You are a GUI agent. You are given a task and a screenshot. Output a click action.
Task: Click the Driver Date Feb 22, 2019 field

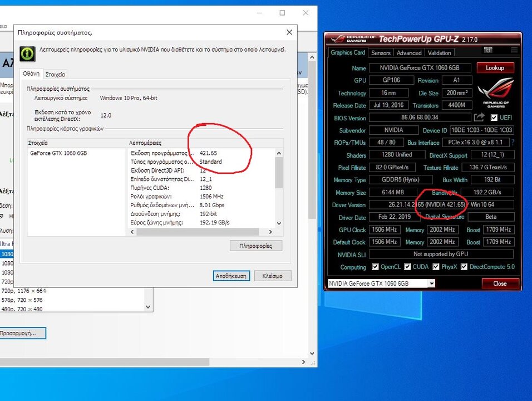[x=395, y=217]
